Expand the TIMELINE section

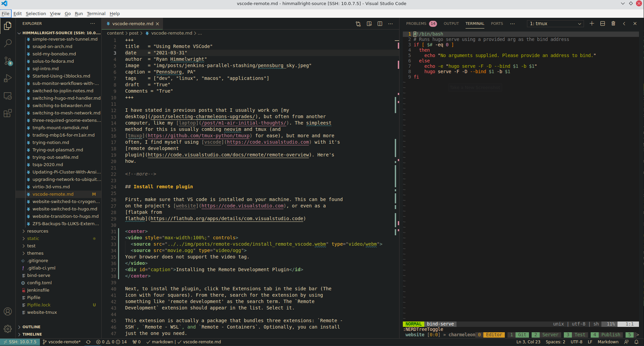click(32, 334)
